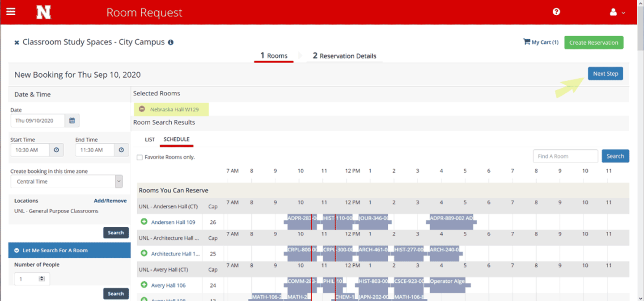Go to the Reservation Details step tab
Image resolution: width=644 pixels, height=301 pixels.
(344, 56)
